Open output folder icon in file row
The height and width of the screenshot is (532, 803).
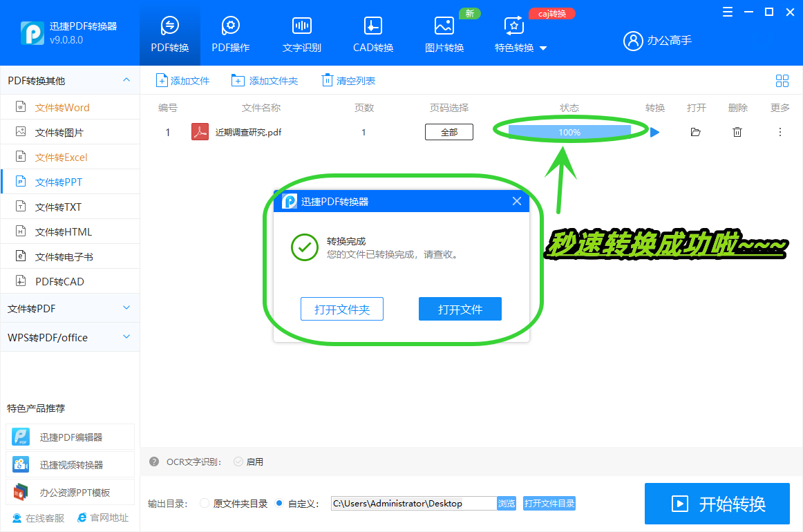pyautogui.click(x=695, y=132)
